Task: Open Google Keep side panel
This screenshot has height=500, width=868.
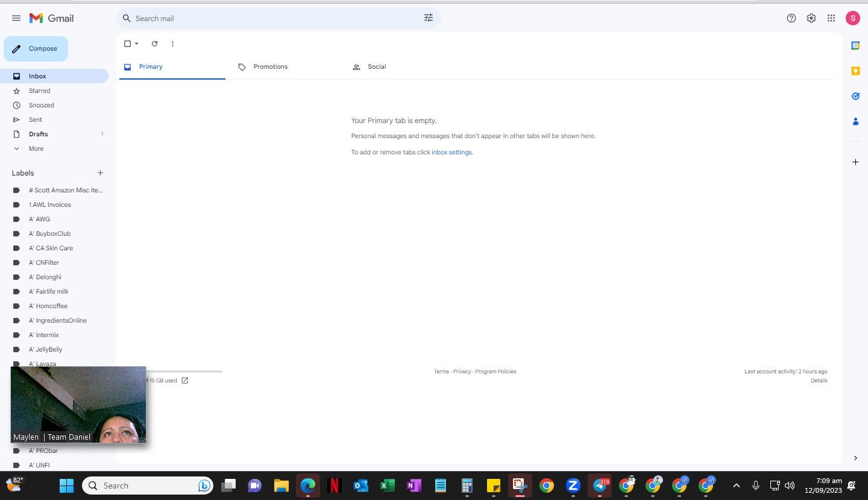Action: (x=855, y=71)
